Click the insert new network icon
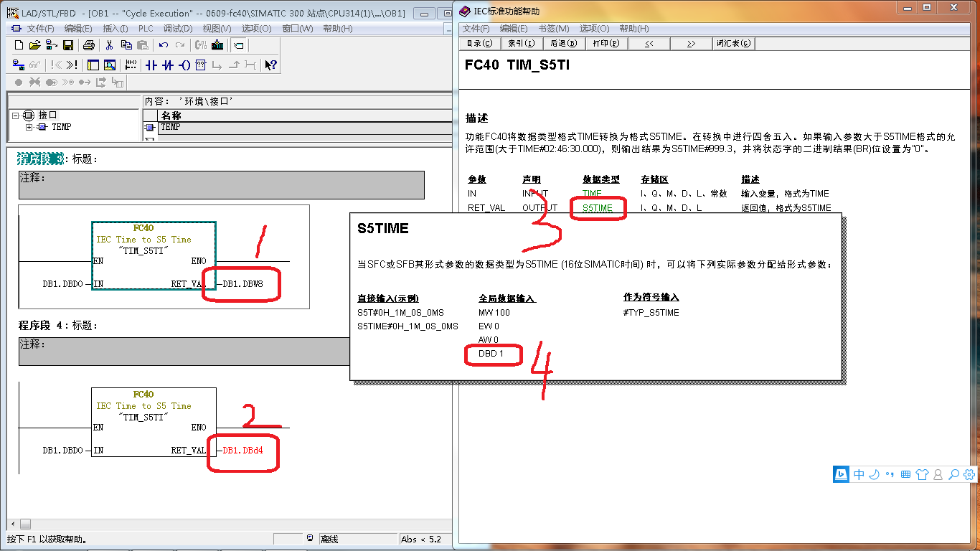 (131, 65)
